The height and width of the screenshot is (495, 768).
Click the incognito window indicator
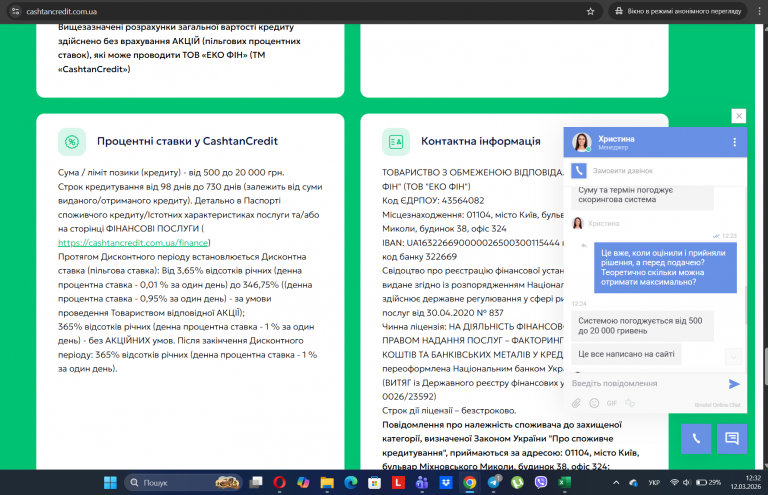[678, 11]
